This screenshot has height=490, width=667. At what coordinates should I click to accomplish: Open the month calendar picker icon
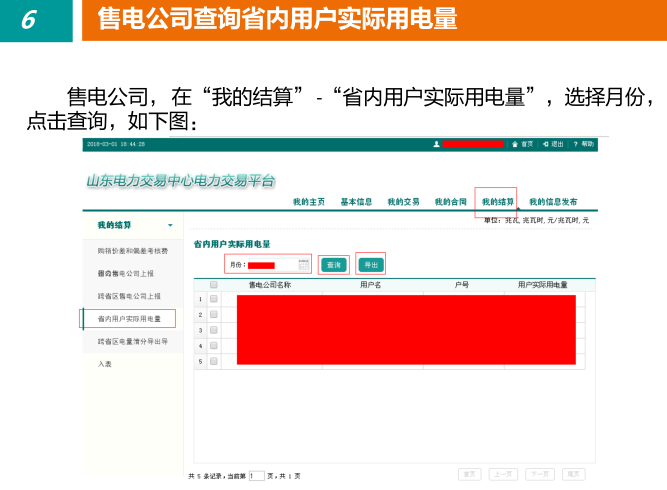303,265
